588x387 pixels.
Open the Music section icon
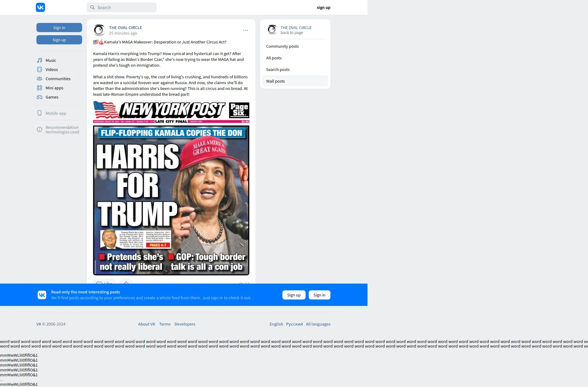(40, 60)
